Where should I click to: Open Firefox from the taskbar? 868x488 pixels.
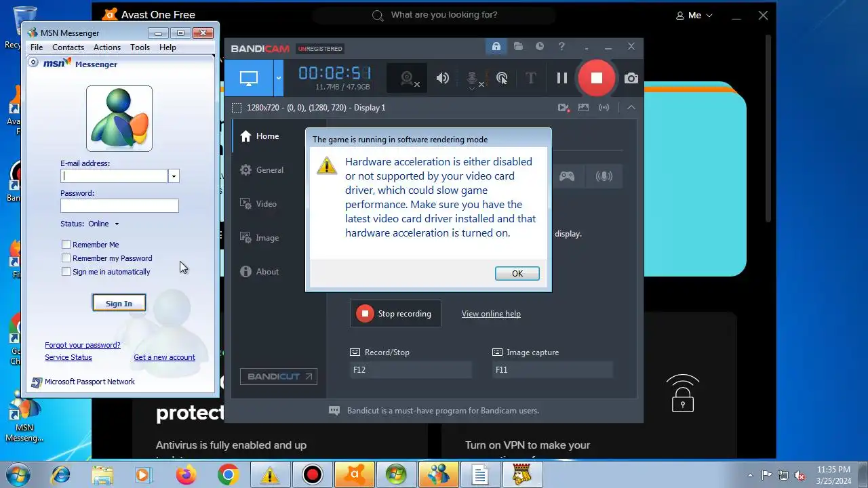point(185,475)
